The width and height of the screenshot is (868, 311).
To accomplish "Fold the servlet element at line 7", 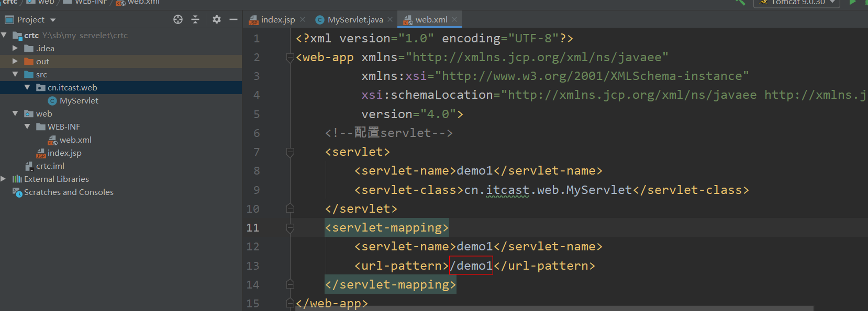I will click(x=290, y=152).
